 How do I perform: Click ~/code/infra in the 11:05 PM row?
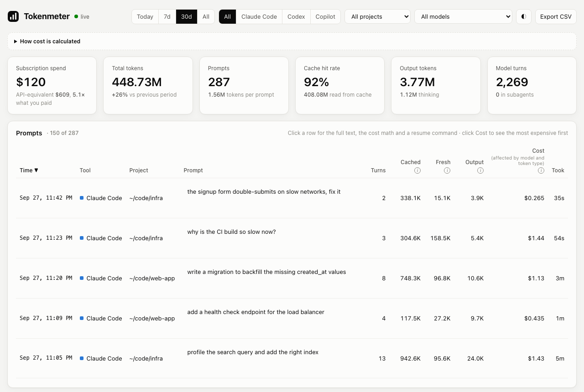coord(146,359)
